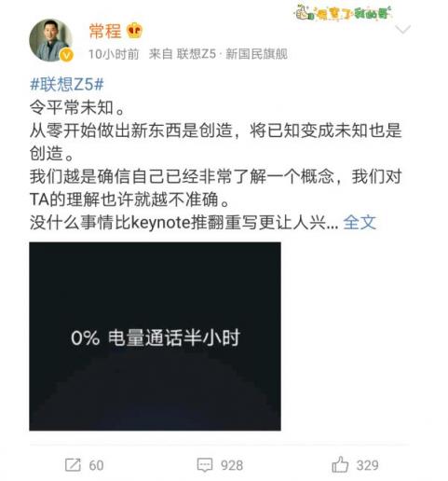The image size is (448, 481).
Task: Open the comment bubble icon
Action: 205,465
